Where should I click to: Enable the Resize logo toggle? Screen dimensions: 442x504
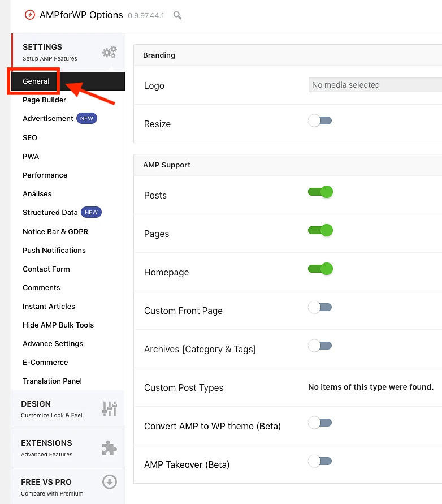(320, 121)
